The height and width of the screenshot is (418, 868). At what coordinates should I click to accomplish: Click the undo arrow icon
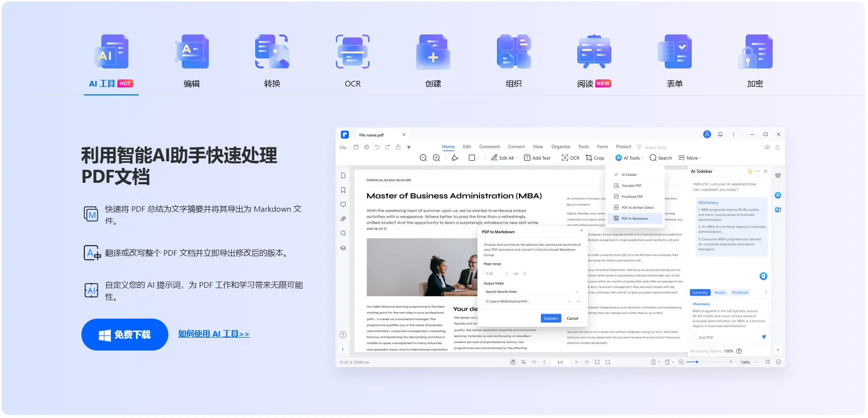point(377,147)
